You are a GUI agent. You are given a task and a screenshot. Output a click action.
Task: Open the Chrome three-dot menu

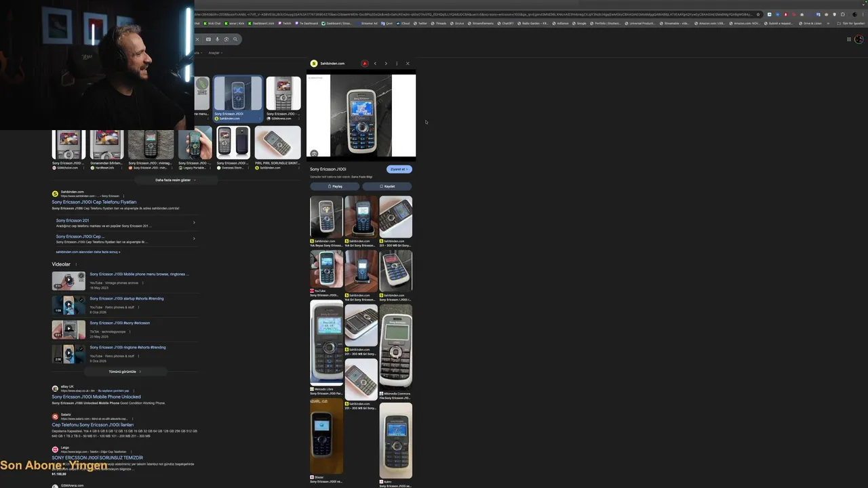tap(863, 14)
